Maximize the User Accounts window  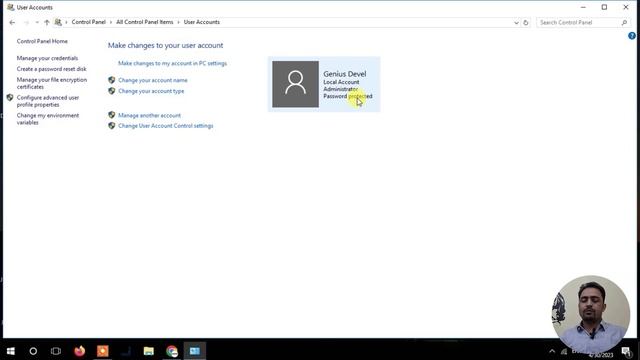click(604, 7)
